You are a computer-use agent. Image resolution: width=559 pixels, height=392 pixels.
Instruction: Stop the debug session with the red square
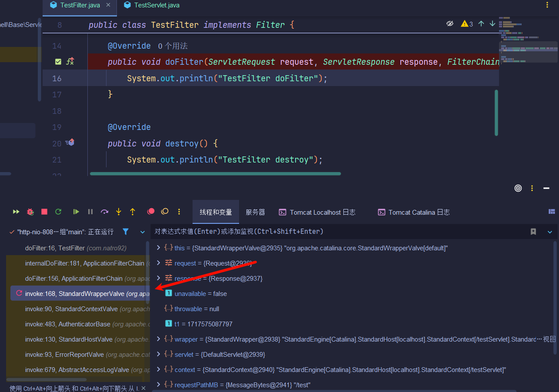44,212
